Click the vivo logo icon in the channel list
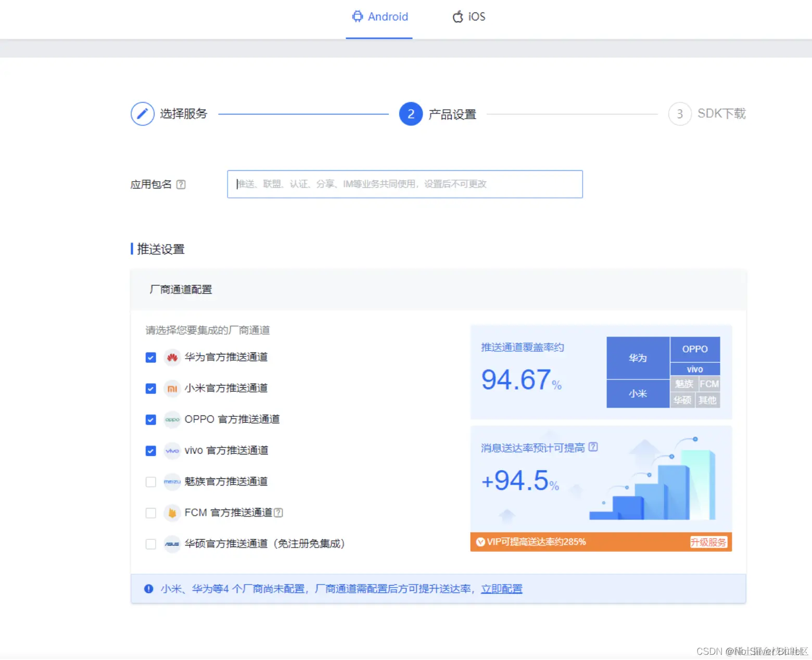Viewport: 812px width, 660px height. 172,451
